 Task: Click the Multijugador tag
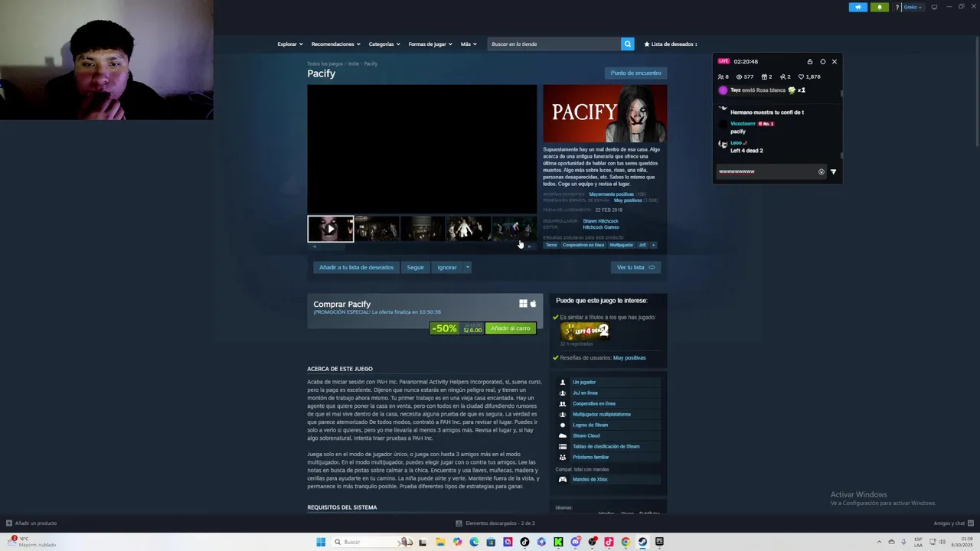tap(622, 245)
